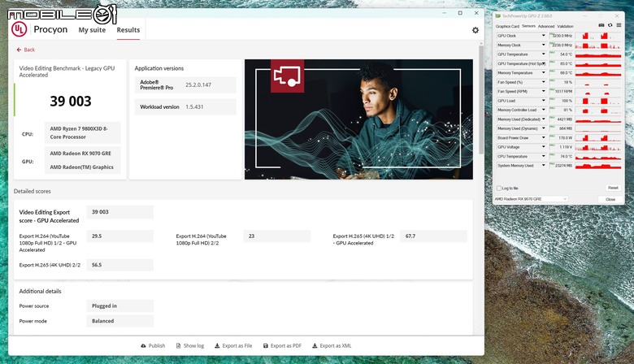Click Power mode value Balanced

(x=119, y=321)
